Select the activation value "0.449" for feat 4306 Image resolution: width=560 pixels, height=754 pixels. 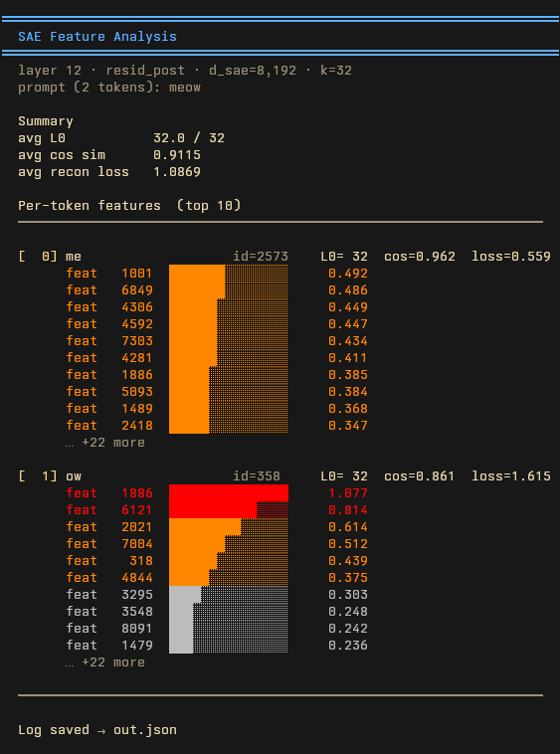point(348,307)
